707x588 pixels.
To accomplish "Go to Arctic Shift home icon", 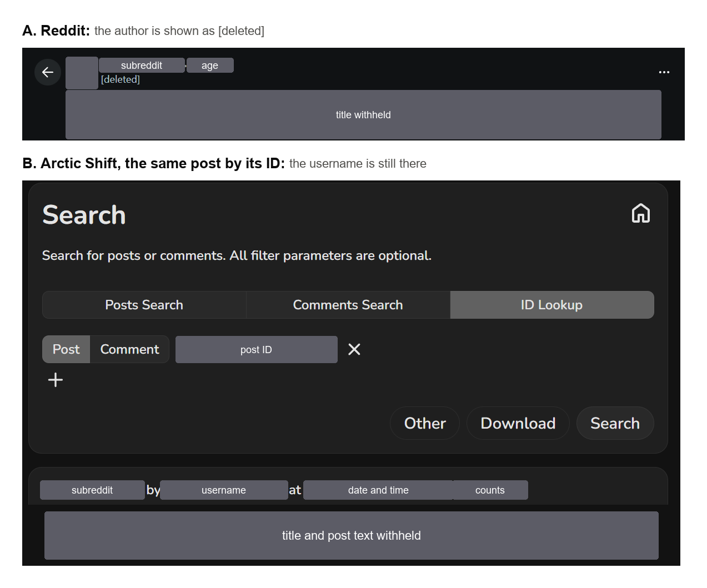I will pos(641,213).
